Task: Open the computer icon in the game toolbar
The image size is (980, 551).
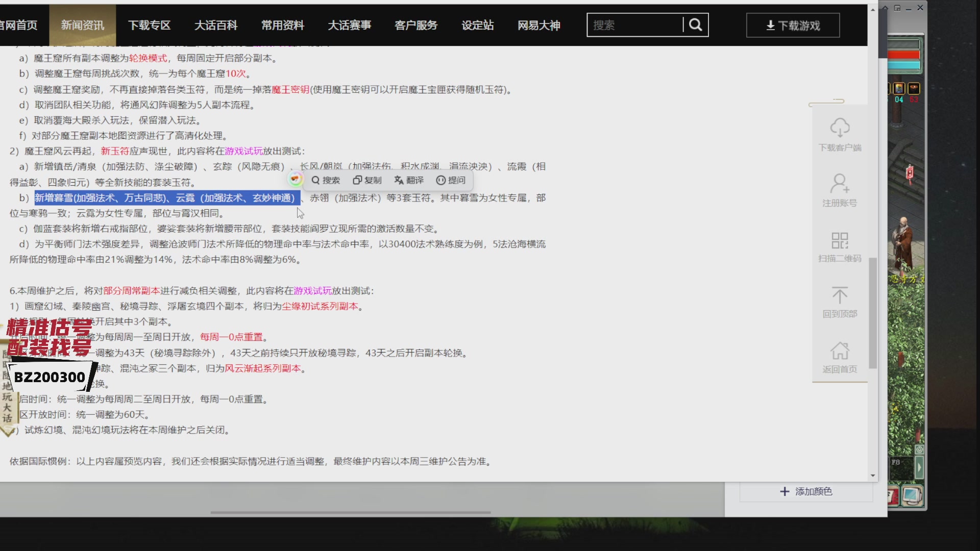Action: tap(911, 495)
